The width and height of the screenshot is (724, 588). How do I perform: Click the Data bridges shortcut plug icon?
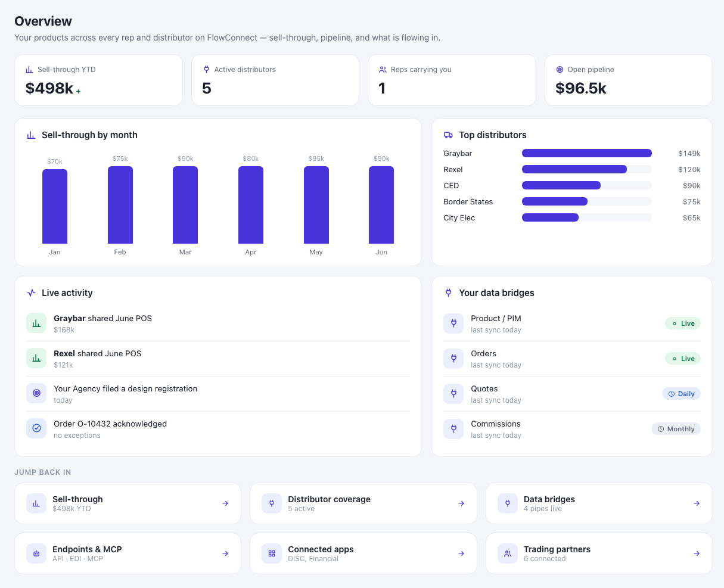point(508,503)
